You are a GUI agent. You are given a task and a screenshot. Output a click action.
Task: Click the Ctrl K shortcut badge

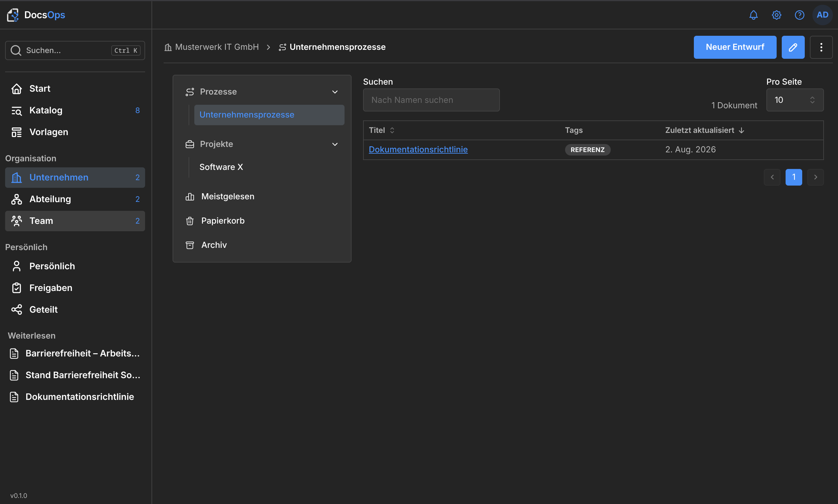point(126,50)
